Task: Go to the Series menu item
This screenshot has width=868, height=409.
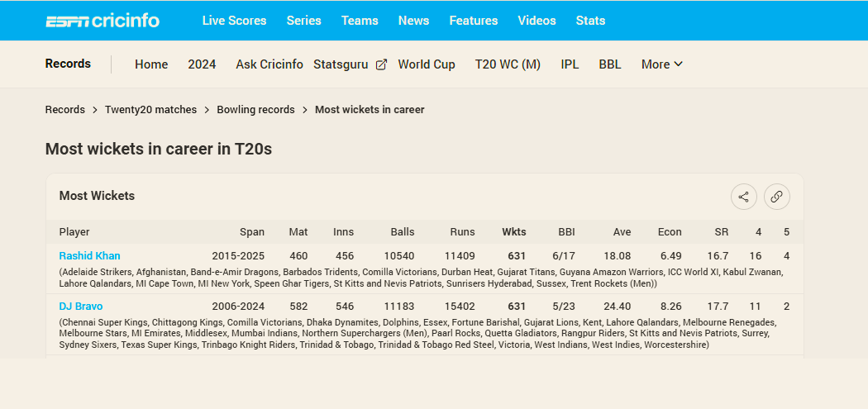Action: tap(303, 21)
